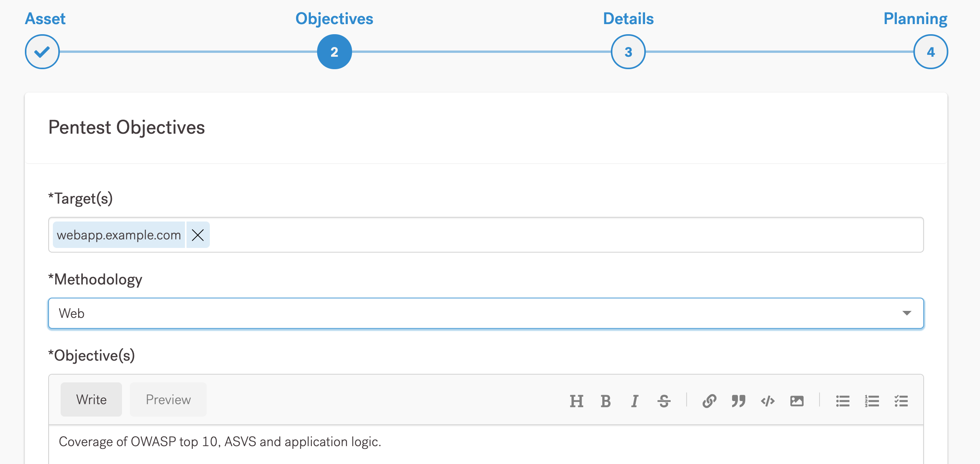
Task: Apply strikethrough formatting
Action: tap(664, 401)
